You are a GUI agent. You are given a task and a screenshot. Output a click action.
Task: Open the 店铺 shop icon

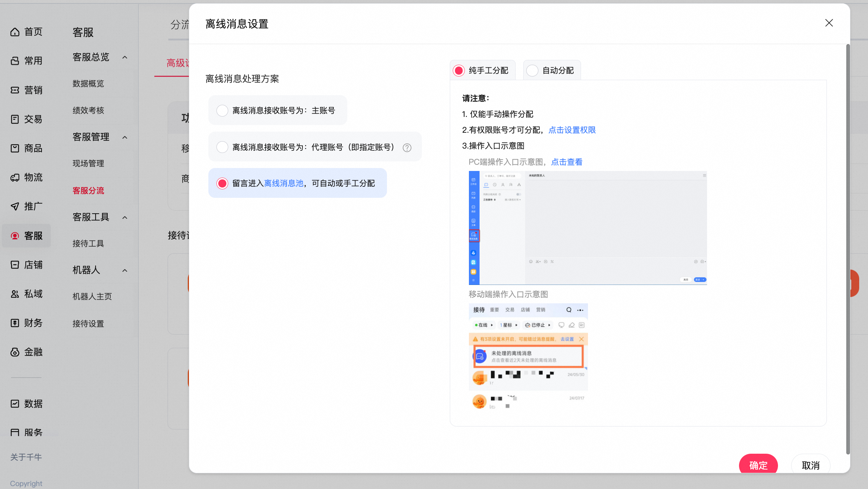coord(15,265)
